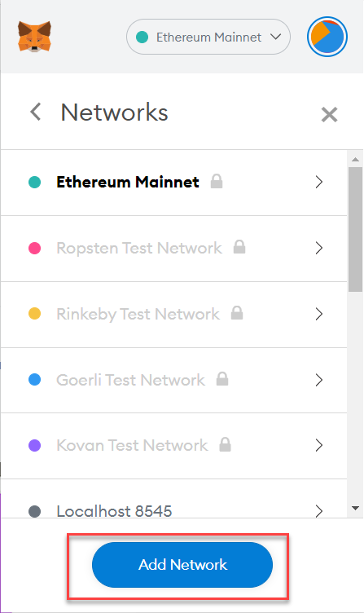This screenshot has height=613, width=364.
Task: Click the Add Network button
Action: pos(182,565)
